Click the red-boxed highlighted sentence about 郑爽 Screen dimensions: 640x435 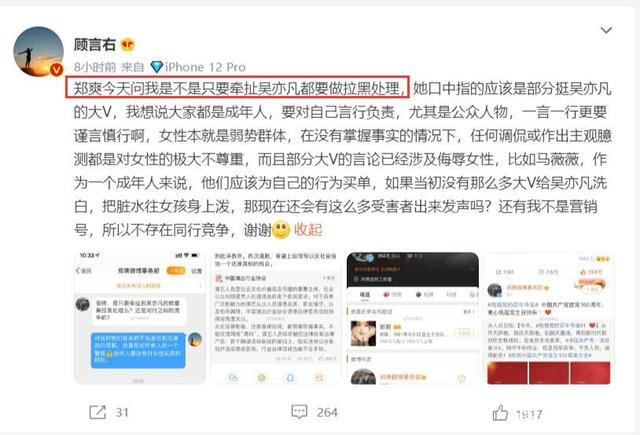pos(237,87)
